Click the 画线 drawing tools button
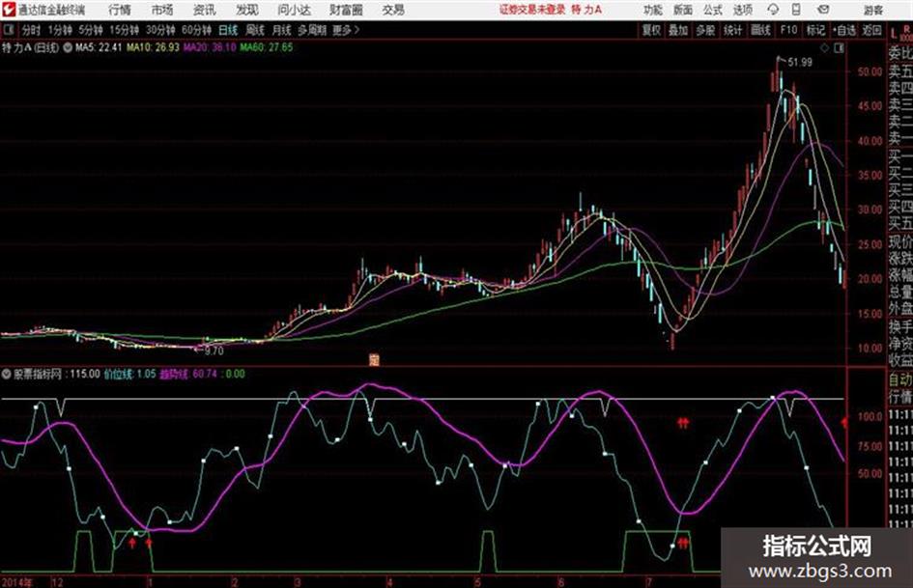The height and width of the screenshot is (588, 913). tap(760, 30)
